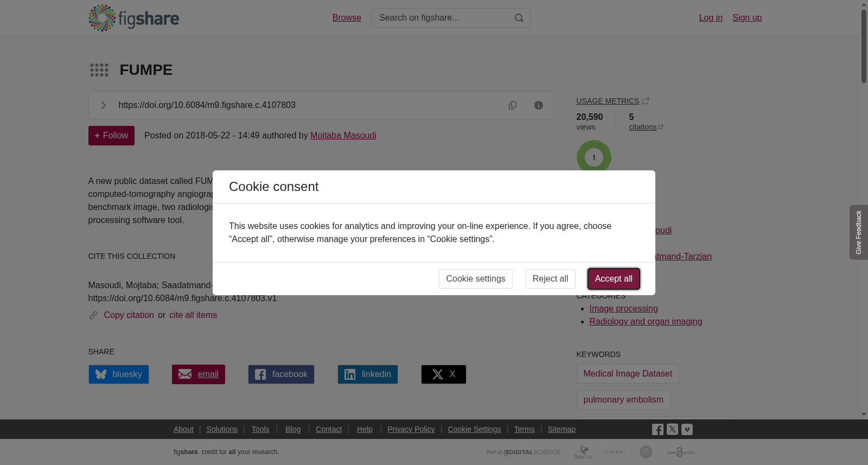Open About in the footer
868x465 pixels.
(x=183, y=429)
